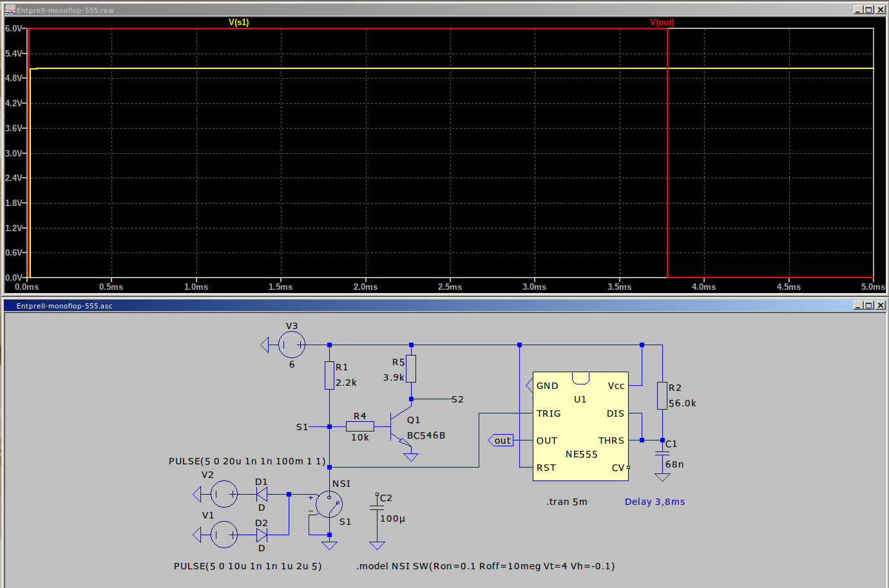Select the D2 diode symbol

[262, 535]
